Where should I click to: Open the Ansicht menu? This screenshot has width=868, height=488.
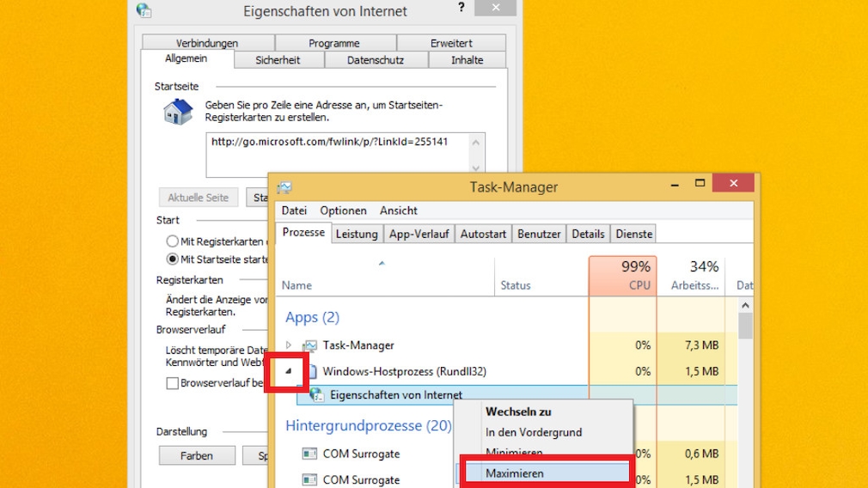[399, 210]
